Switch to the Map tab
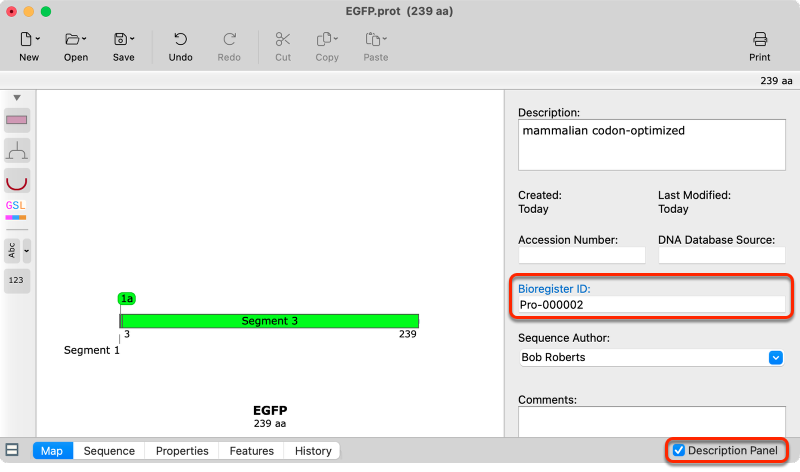Image resolution: width=800 pixels, height=472 pixels. pos(53,451)
